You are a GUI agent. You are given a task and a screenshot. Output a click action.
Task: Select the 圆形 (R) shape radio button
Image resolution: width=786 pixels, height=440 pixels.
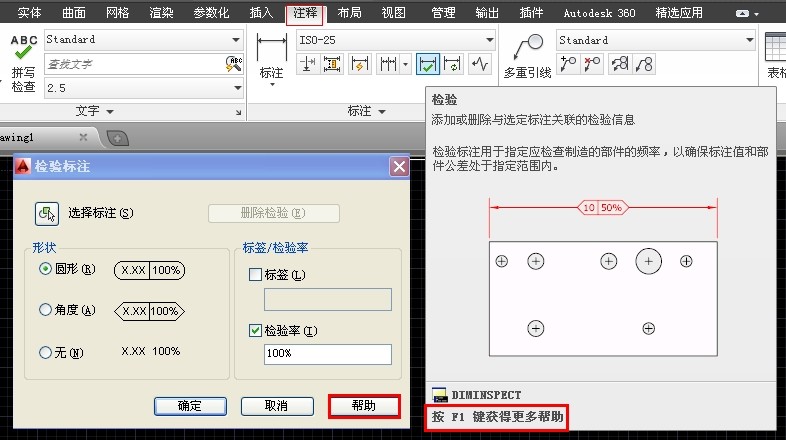tap(45, 269)
